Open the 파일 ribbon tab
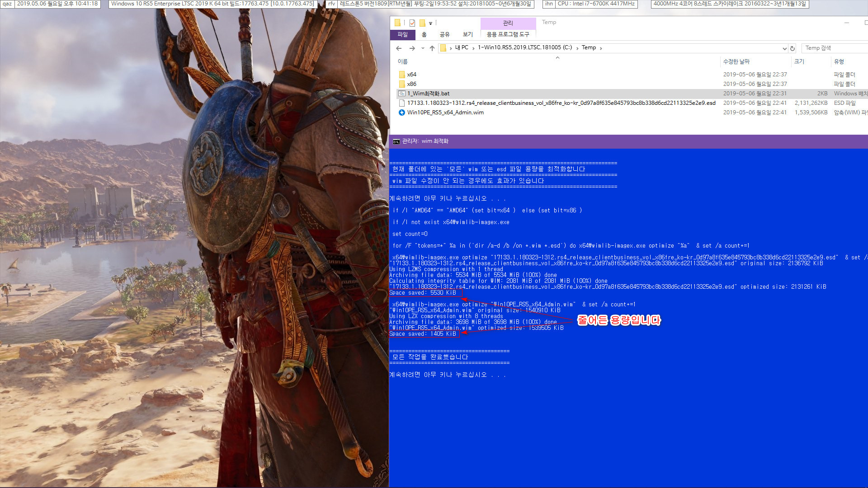The height and width of the screenshot is (488, 868). click(402, 34)
